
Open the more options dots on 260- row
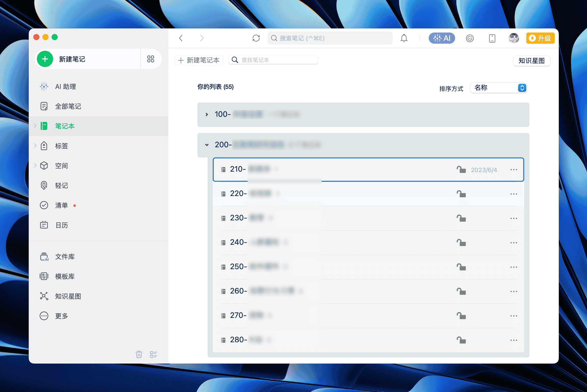(x=514, y=291)
